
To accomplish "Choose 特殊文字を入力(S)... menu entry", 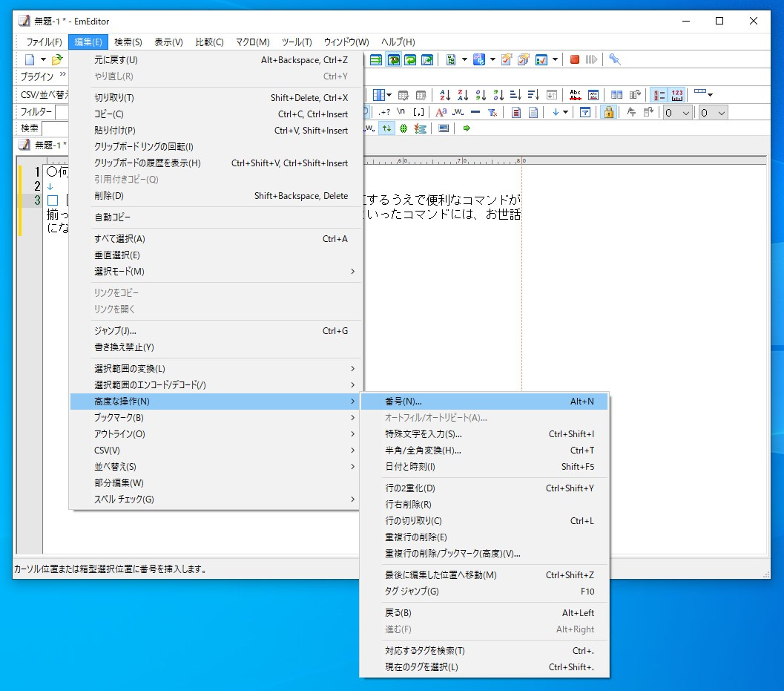I will [x=484, y=433].
